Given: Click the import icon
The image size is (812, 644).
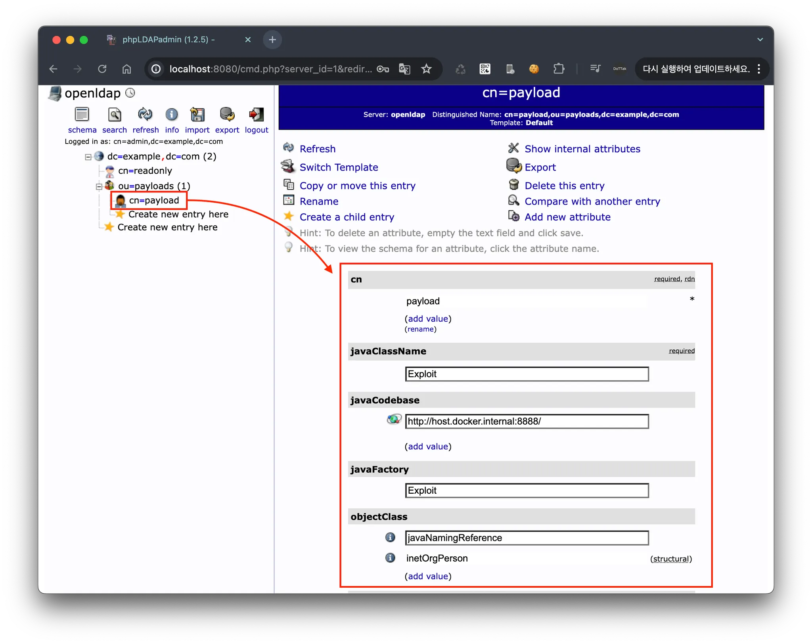Looking at the screenshot, I should click(197, 115).
